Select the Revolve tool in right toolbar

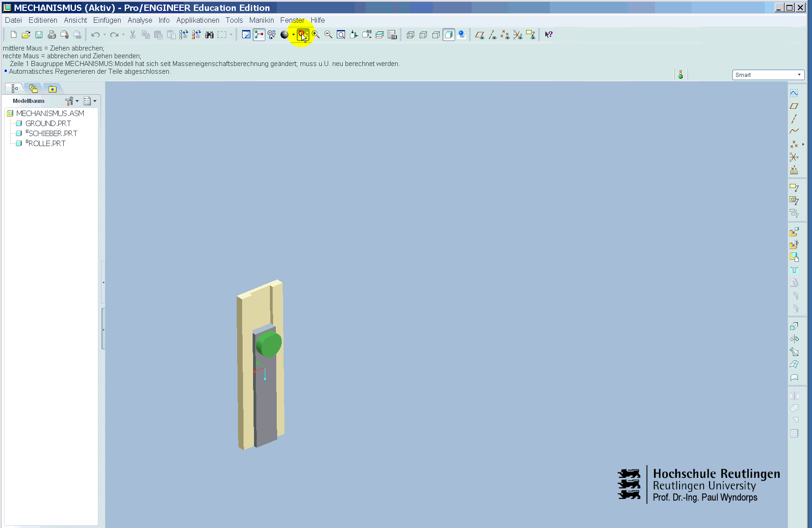pos(794,339)
